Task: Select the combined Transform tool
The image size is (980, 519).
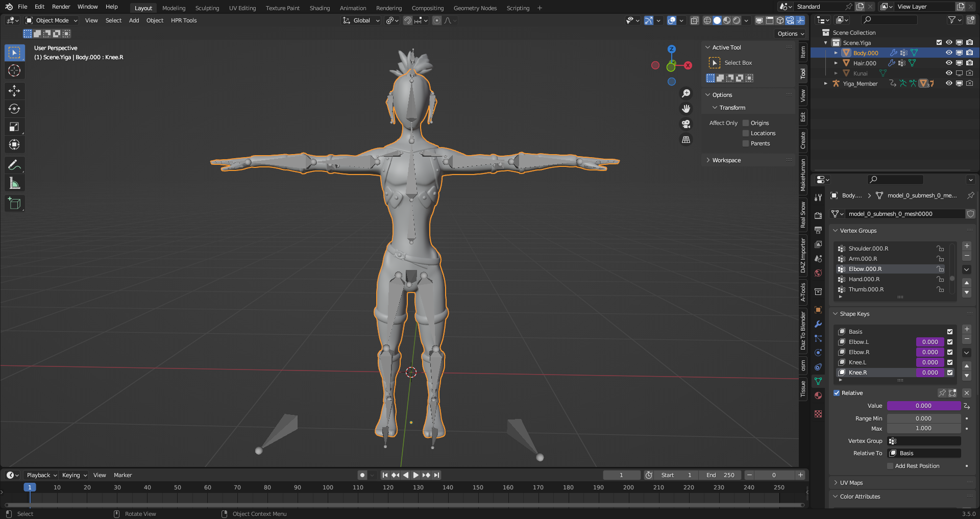Action: pos(14,144)
